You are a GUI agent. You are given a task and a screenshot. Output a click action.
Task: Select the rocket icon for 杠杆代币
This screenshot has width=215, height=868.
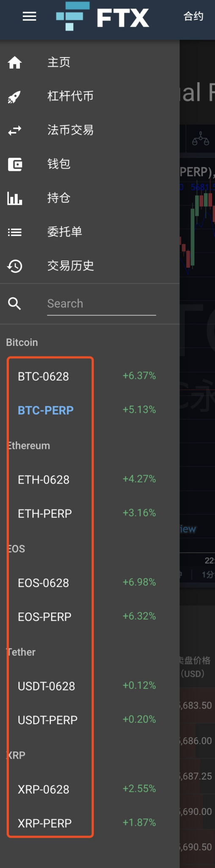click(14, 97)
